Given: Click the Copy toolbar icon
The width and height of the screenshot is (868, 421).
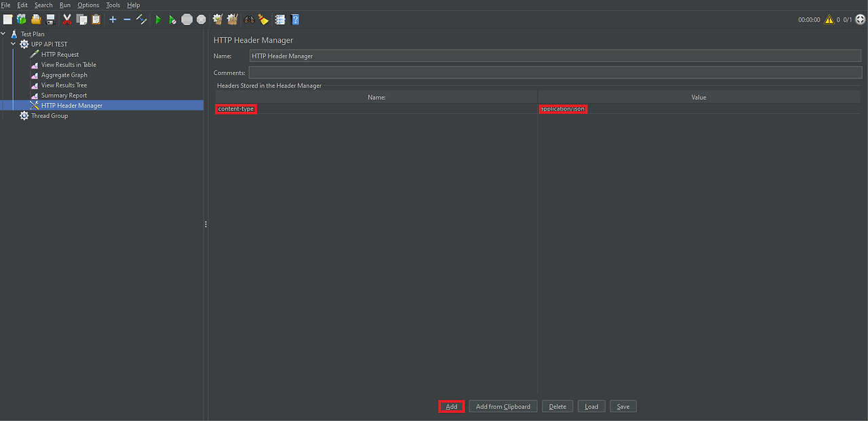Looking at the screenshot, I should (81, 20).
